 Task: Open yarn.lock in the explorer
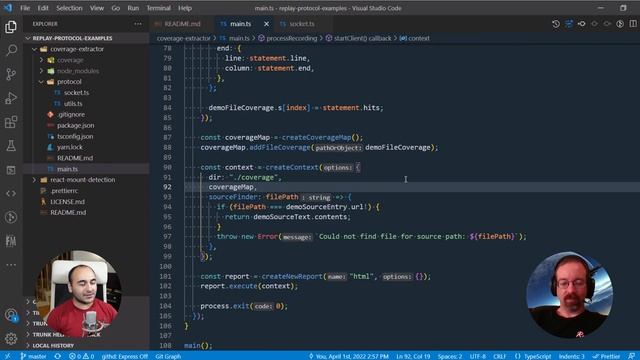click(x=69, y=147)
